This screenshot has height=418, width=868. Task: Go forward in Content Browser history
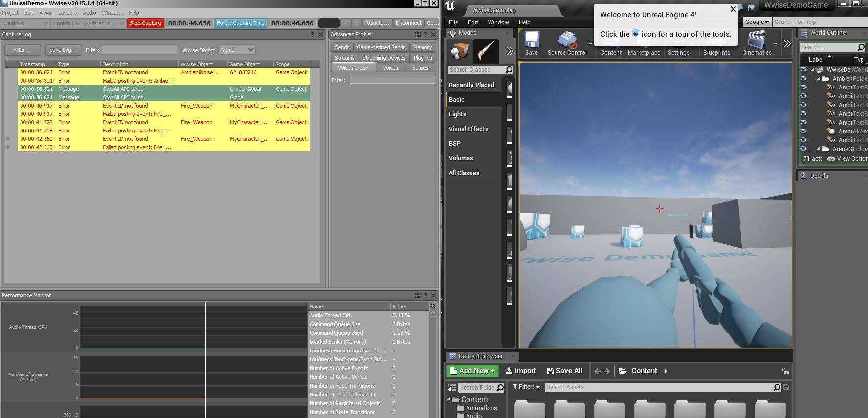pyautogui.click(x=607, y=371)
